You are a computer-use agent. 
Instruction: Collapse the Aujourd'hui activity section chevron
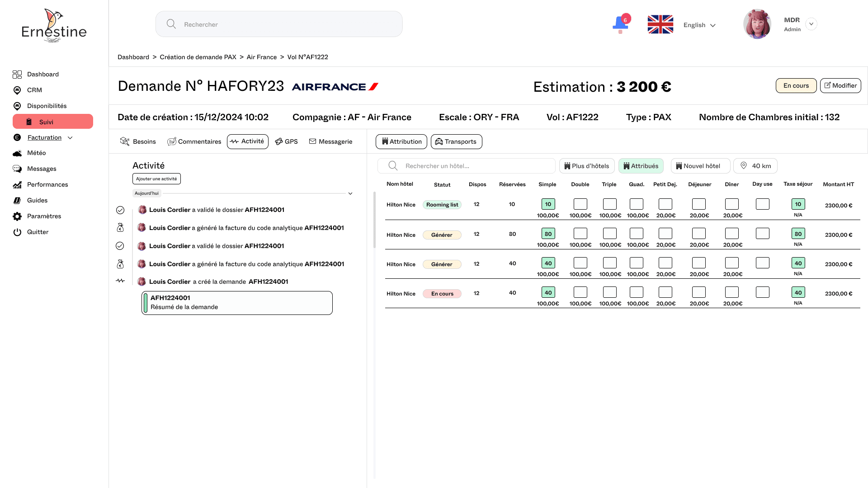(x=350, y=193)
